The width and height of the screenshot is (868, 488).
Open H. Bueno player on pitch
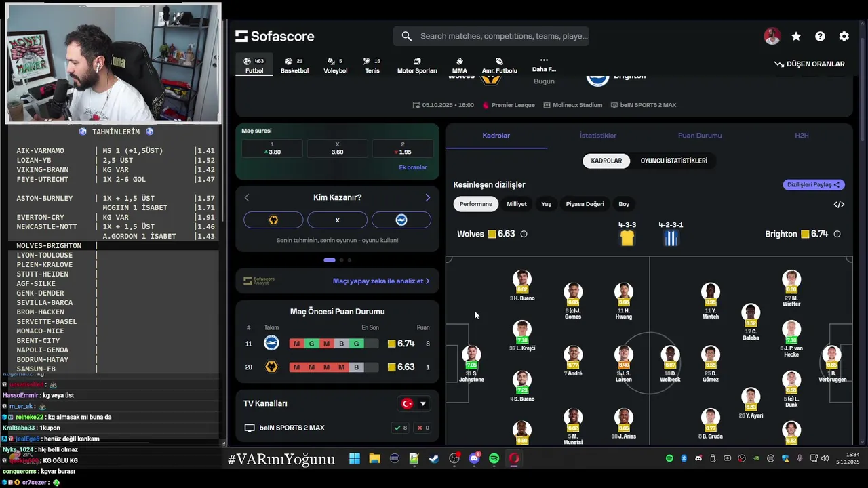click(521, 285)
